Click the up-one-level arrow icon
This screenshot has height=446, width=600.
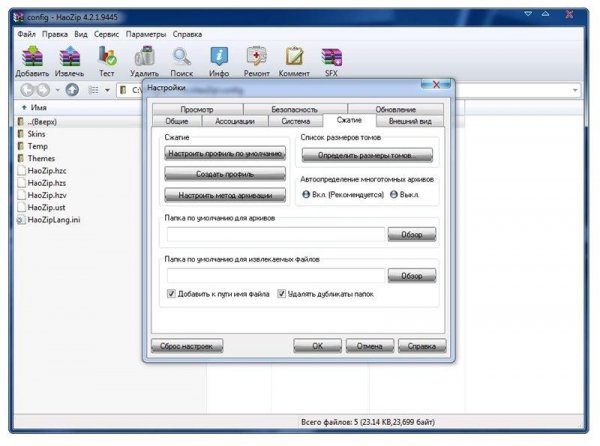pyautogui.click(x=72, y=90)
